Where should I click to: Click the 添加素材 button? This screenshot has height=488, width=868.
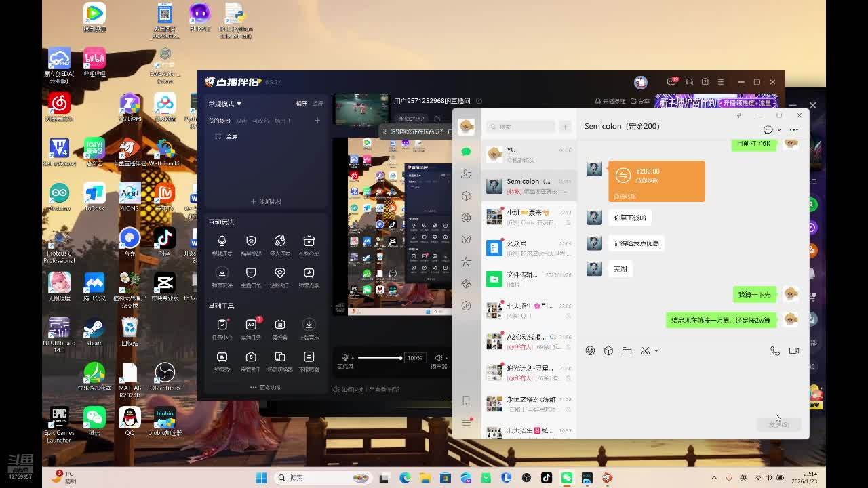point(266,201)
